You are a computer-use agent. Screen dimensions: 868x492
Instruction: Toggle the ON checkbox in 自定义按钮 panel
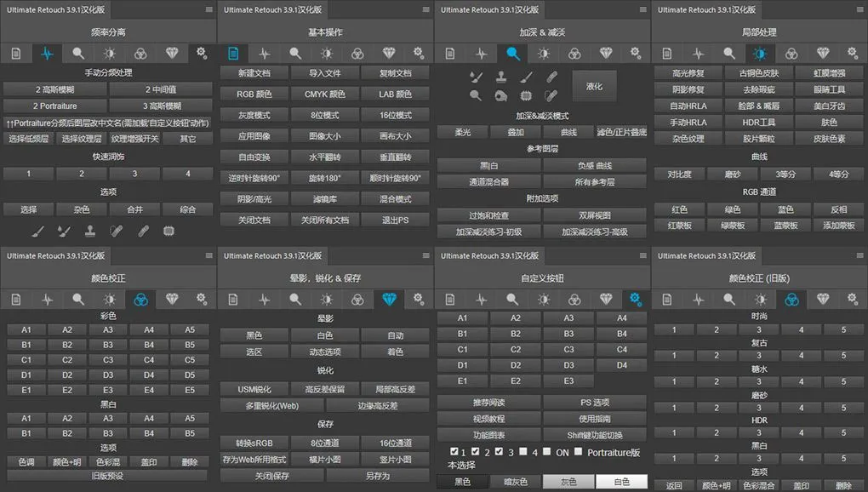(x=546, y=451)
